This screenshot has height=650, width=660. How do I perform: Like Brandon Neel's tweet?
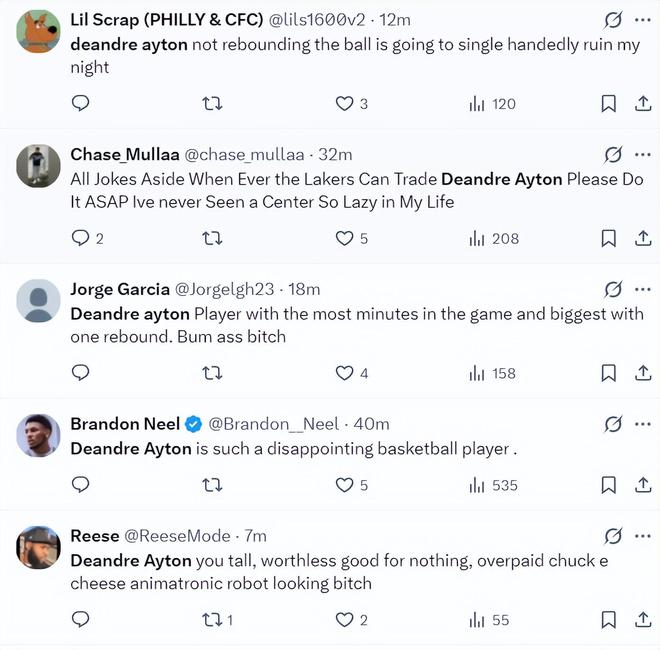tap(345, 485)
